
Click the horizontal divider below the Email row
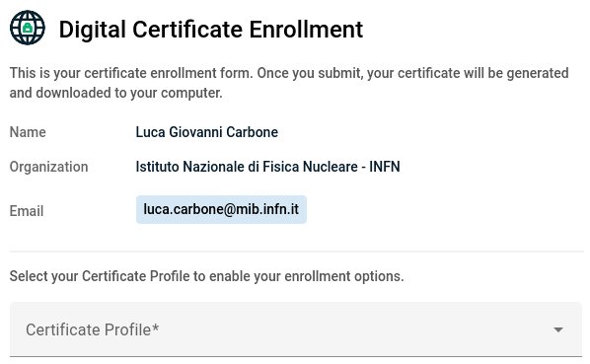pos(297,252)
